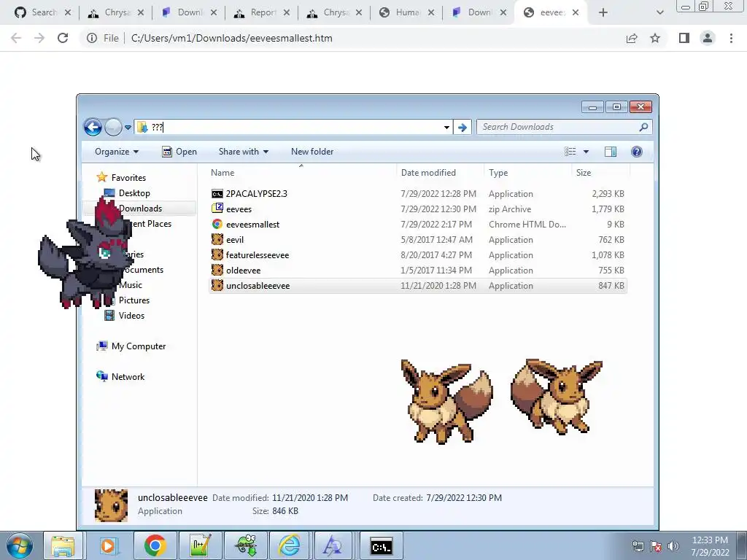Click the Eevee thumbnail in details pane
Image resolution: width=747 pixels, height=560 pixels.
[111, 505]
